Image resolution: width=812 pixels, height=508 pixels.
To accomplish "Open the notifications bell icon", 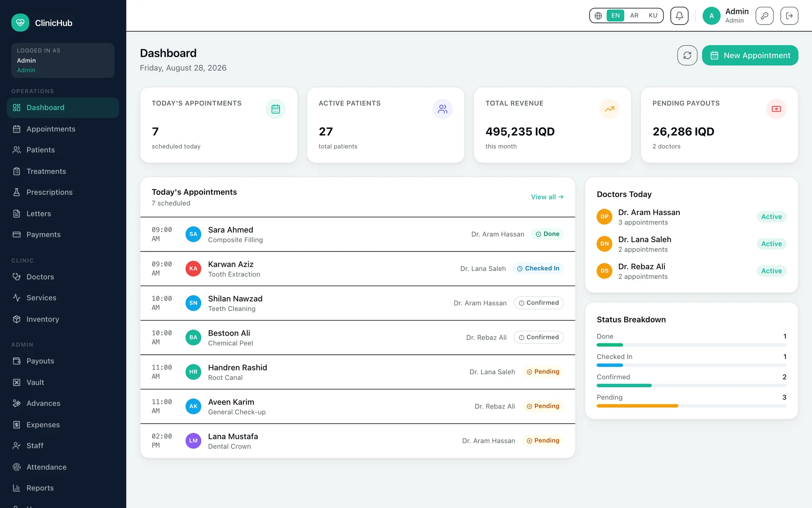I will click(x=679, y=16).
